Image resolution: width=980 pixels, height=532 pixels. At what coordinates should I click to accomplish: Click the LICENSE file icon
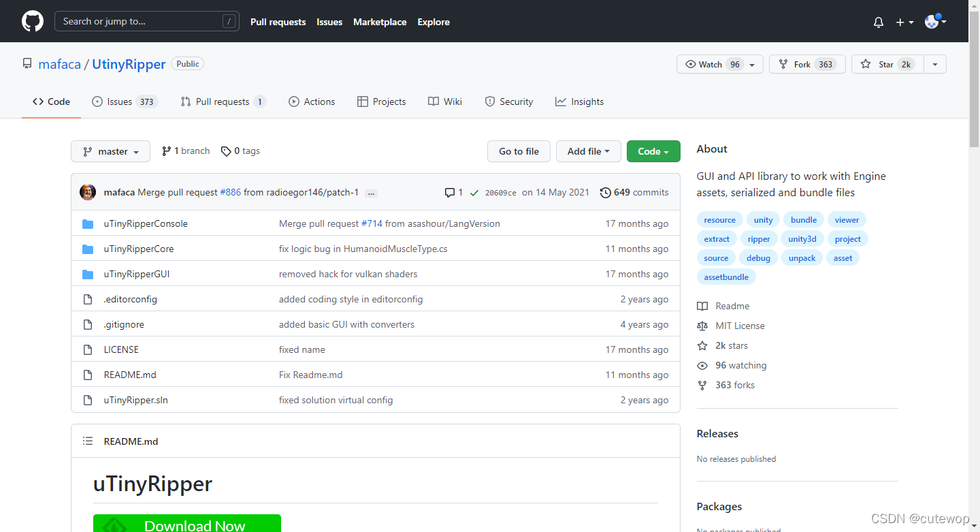(87, 349)
